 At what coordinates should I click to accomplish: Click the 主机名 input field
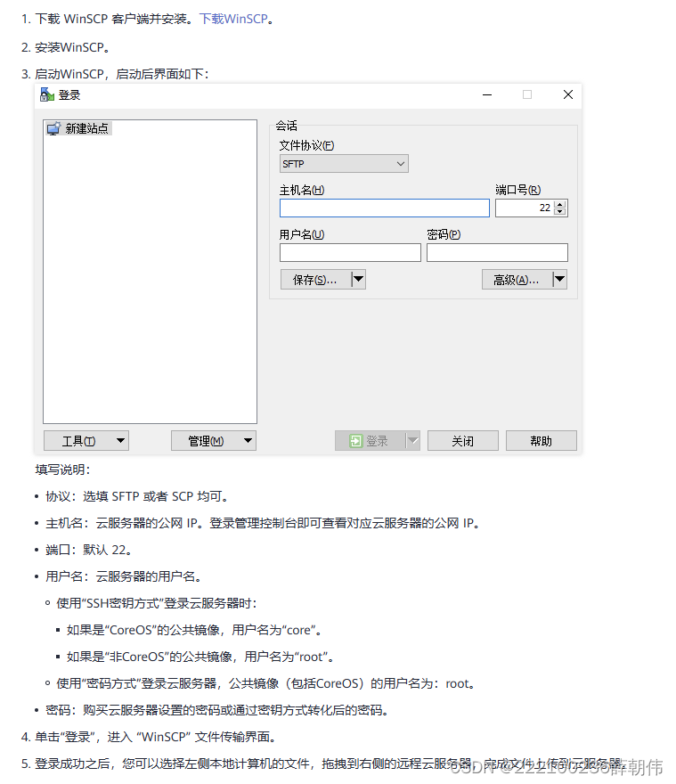385,208
